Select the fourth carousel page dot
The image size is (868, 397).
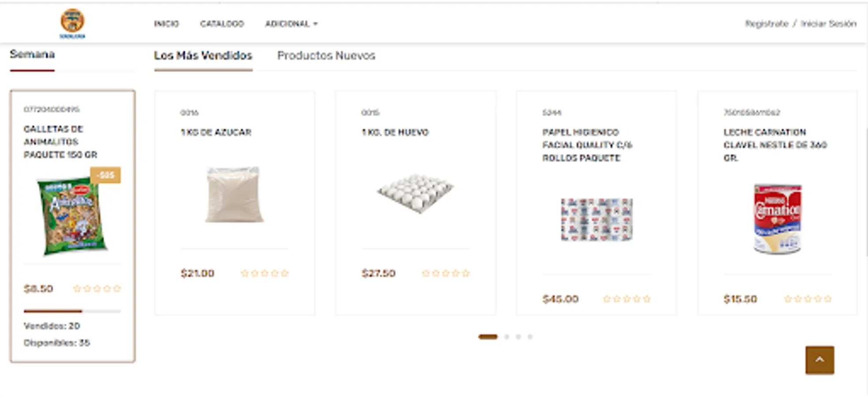(530, 337)
